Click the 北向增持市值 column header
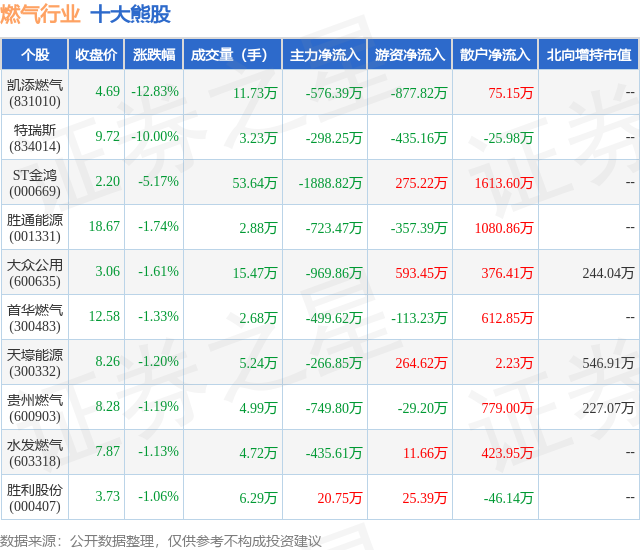The height and width of the screenshot is (550, 640). pos(589,54)
